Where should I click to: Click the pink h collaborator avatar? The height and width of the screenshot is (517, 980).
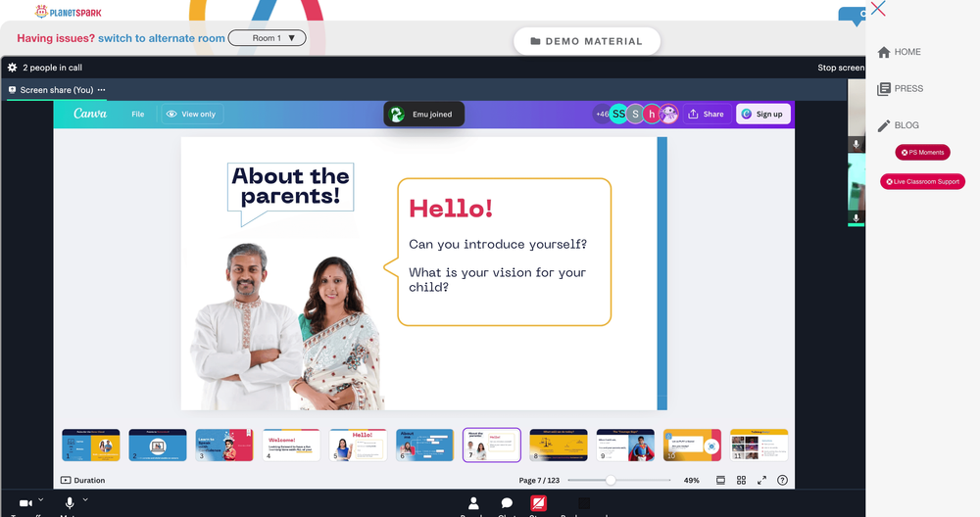click(x=652, y=115)
